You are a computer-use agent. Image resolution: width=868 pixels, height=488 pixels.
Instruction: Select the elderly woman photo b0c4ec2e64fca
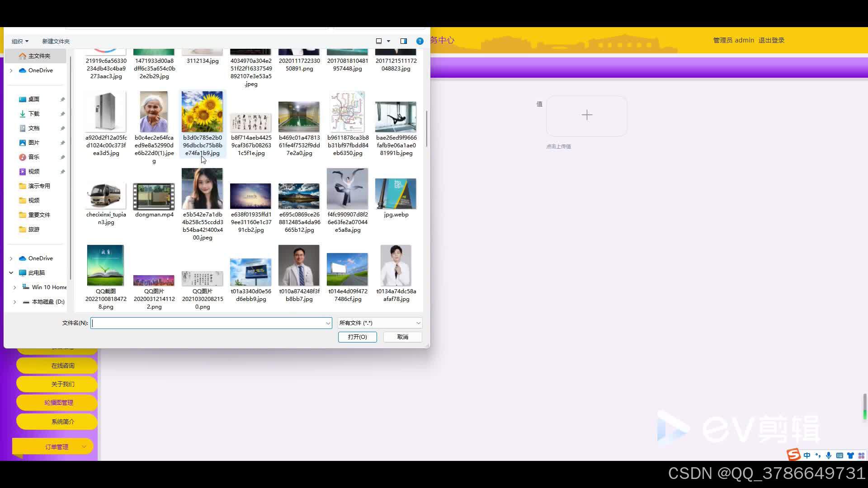[x=154, y=127]
